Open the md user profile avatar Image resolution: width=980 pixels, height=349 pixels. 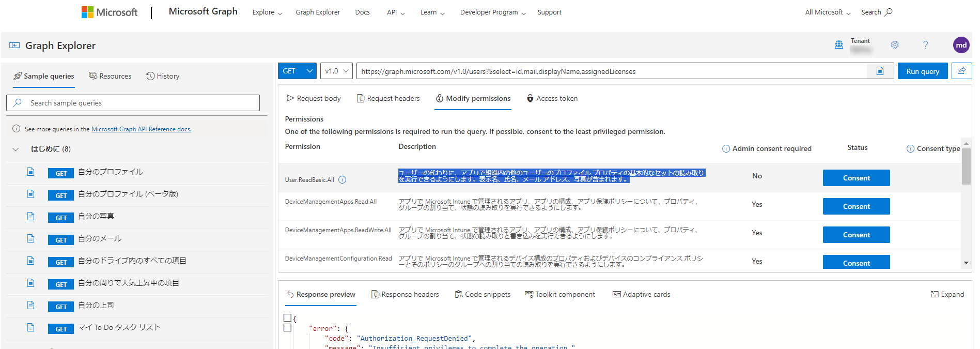tap(961, 45)
